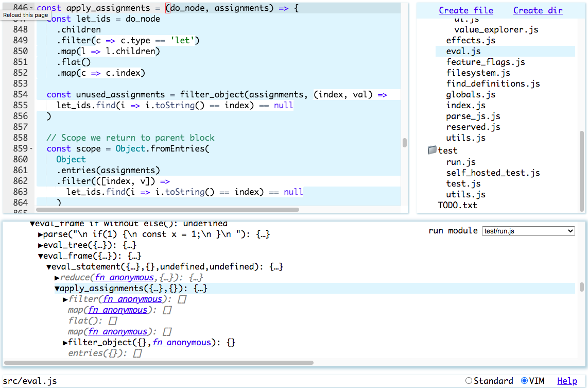Collapse the apply_assignments trace entry
The height and width of the screenshot is (388, 588).
56,288
